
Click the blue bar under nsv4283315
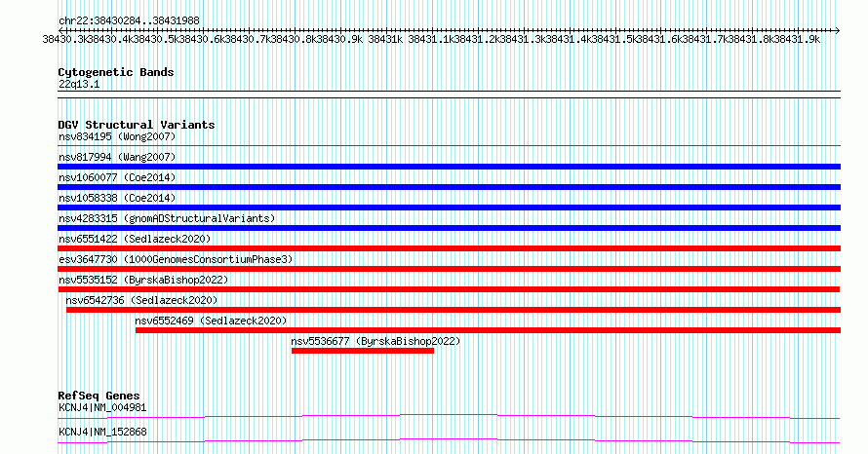(x=449, y=228)
